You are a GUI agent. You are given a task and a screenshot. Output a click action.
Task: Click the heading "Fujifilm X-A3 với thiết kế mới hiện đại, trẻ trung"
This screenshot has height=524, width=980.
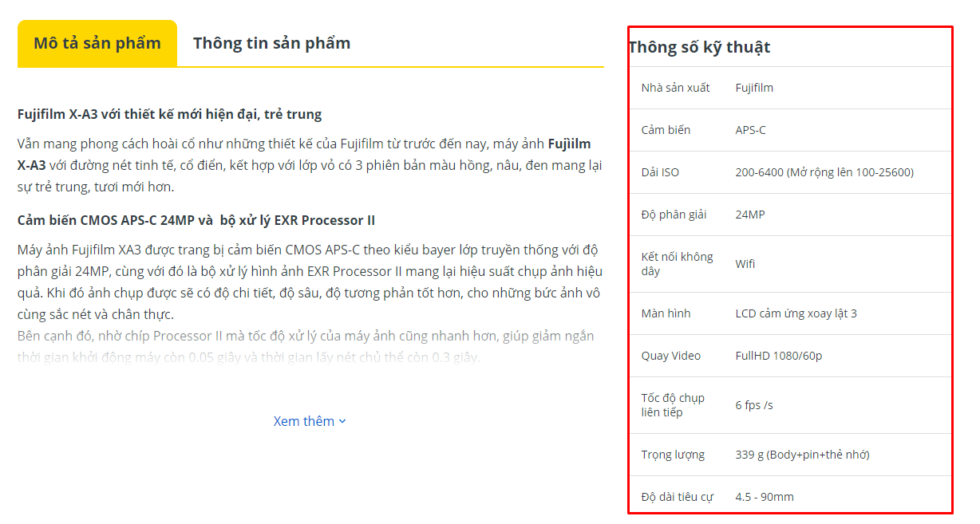169,114
